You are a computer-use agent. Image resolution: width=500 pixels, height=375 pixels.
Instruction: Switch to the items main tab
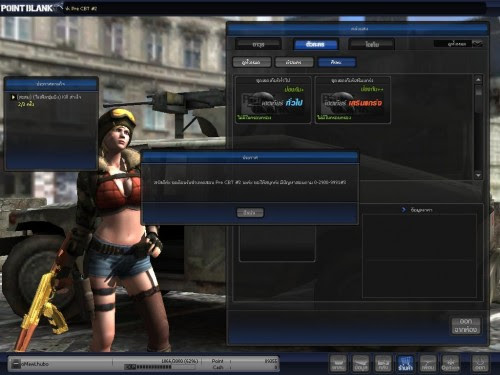(x=371, y=44)
